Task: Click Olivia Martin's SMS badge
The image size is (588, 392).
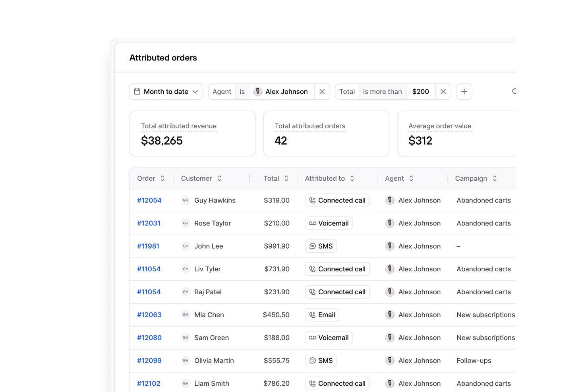Action: [x=321, y=361]
